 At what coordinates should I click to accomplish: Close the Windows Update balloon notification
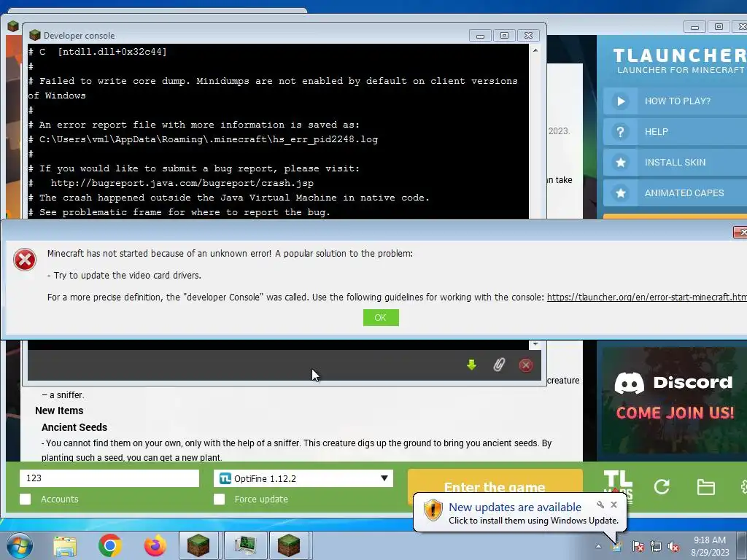click(614, 505)
